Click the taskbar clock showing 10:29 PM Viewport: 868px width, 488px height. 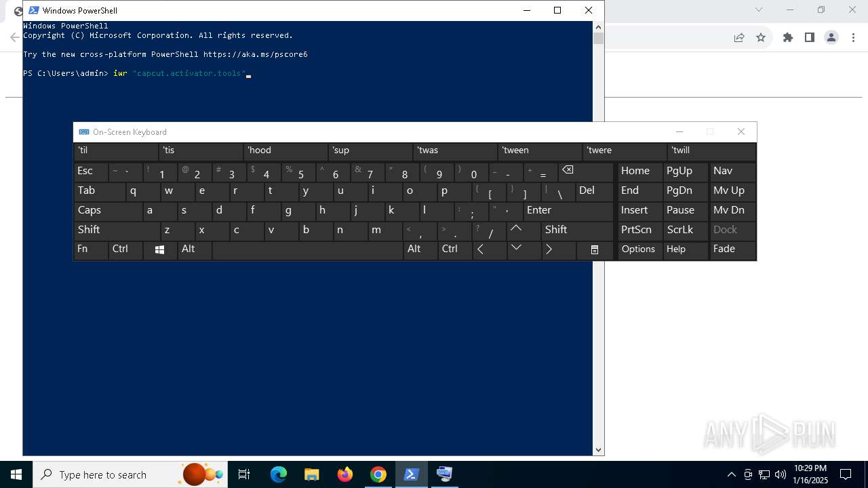point(810,474)
